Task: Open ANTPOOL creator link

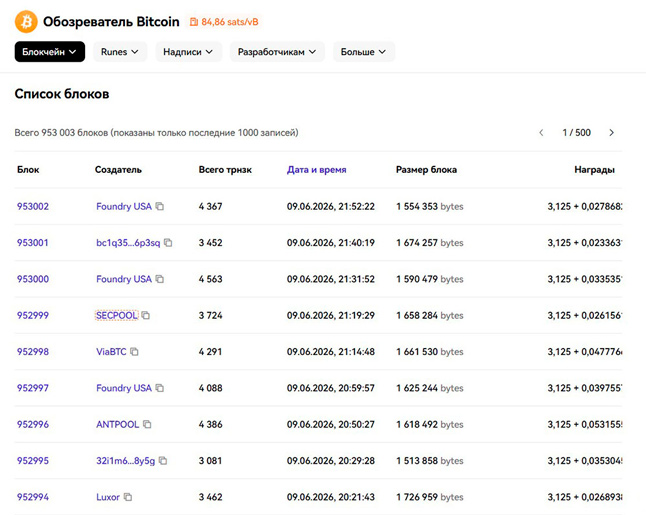Action: coord(117,424)
